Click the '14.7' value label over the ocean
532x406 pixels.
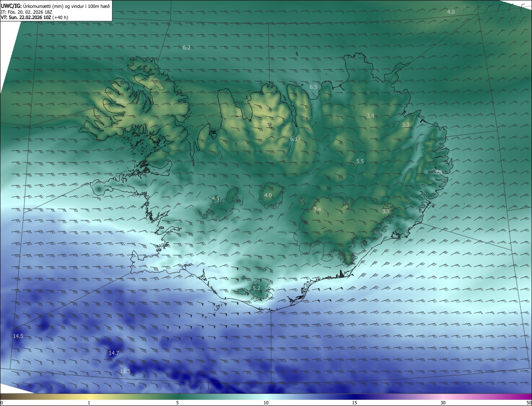coord(114,353)
